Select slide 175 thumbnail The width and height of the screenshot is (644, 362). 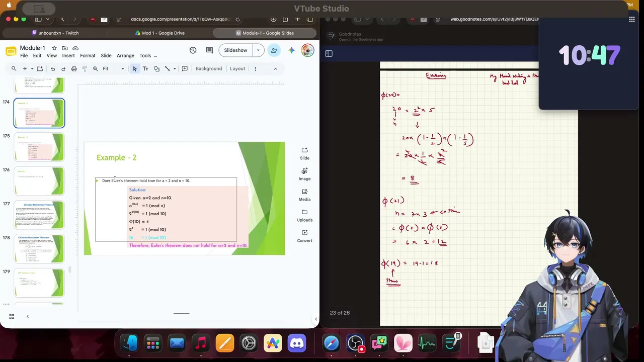(39, 147)
